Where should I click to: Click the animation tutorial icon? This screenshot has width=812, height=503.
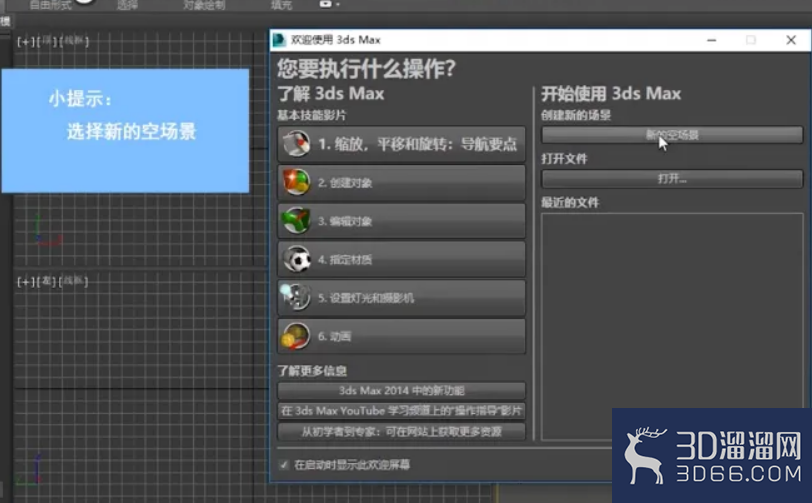(x=295, y=336)
